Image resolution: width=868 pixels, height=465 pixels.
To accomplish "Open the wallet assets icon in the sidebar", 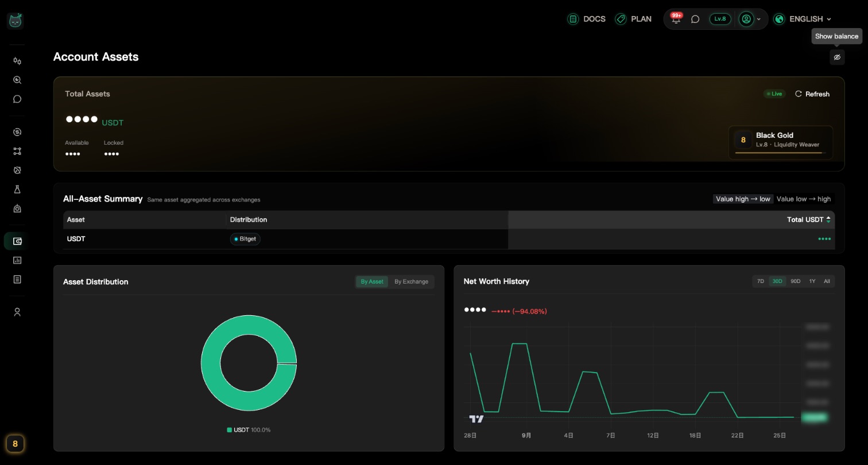I will (x=17, y=241).
